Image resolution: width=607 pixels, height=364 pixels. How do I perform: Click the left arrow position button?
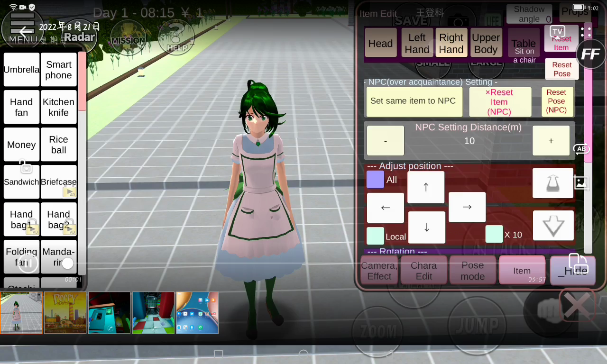386,208
